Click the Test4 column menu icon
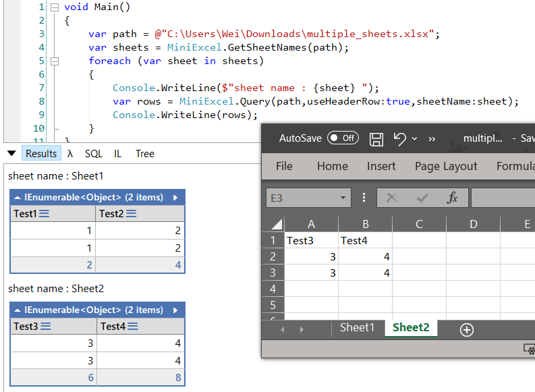This screenshot has height=392, width=535. click(x=133, y=327)
